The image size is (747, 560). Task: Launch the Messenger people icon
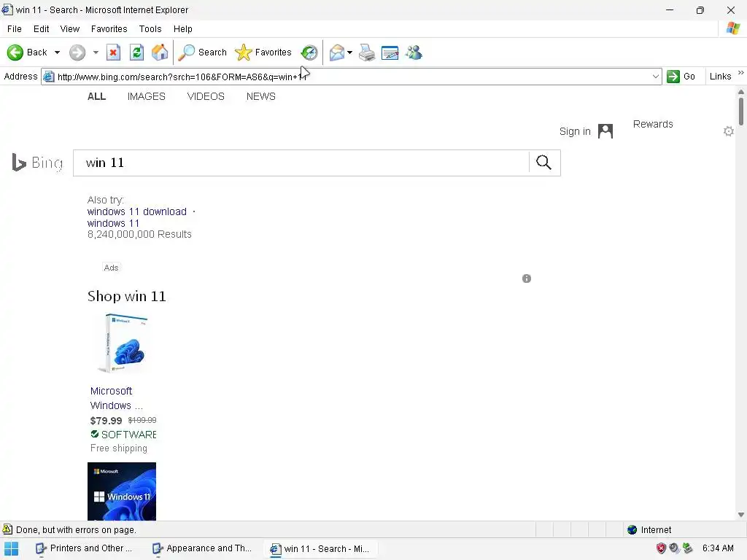point(414,52)
